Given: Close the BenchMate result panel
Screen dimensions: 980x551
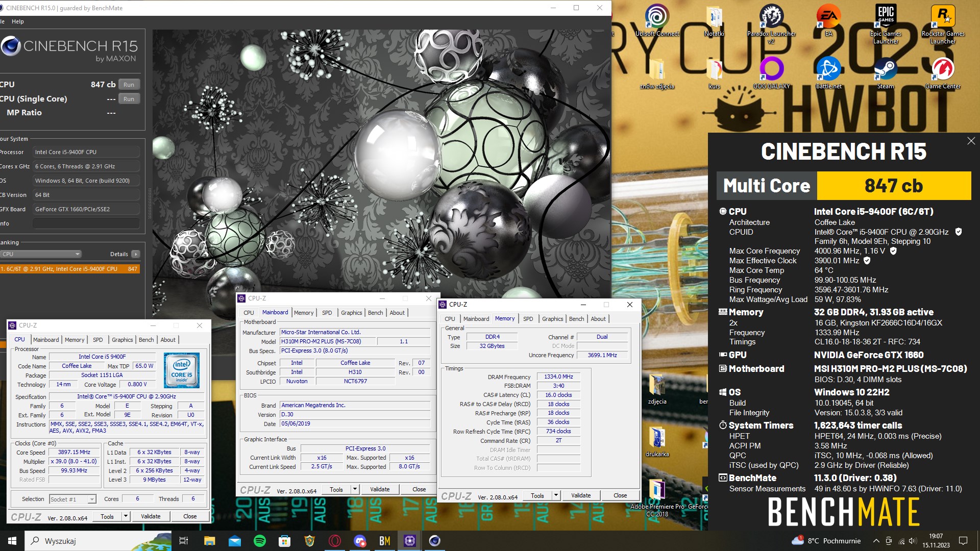Looking at the screenshot, I should point(971,141).
